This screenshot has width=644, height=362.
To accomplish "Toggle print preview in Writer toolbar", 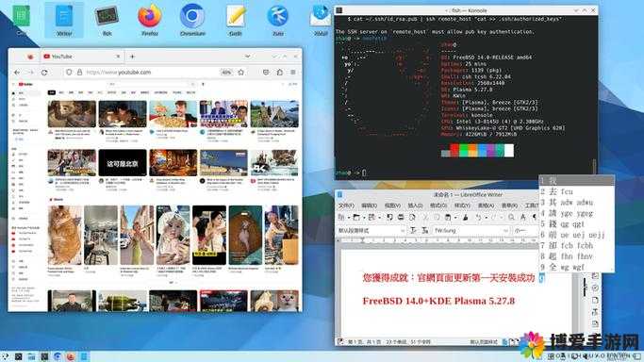I will point(412,217).
